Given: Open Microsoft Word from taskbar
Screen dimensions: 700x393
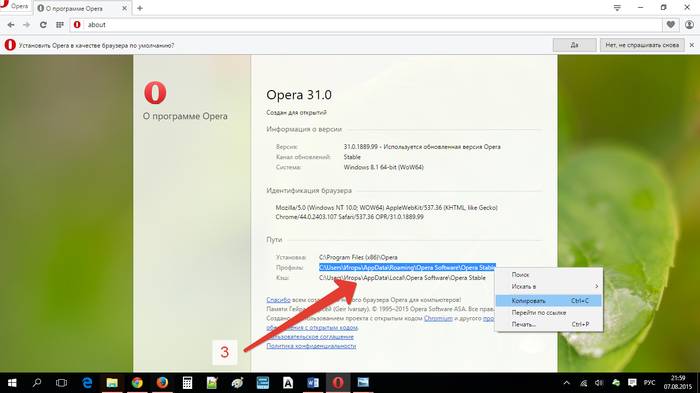Looking at the screenshot, I should coord(313,383).
